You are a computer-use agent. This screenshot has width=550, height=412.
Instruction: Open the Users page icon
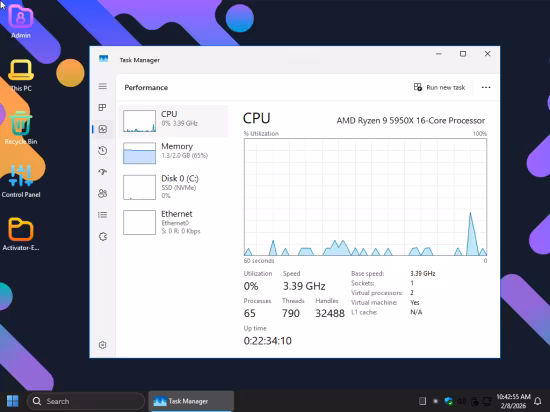[102, 194]
